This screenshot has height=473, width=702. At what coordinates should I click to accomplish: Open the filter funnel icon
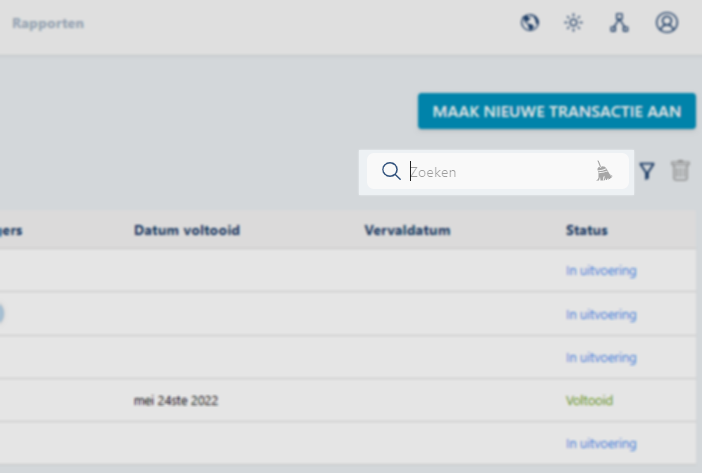tap(647, 171)
